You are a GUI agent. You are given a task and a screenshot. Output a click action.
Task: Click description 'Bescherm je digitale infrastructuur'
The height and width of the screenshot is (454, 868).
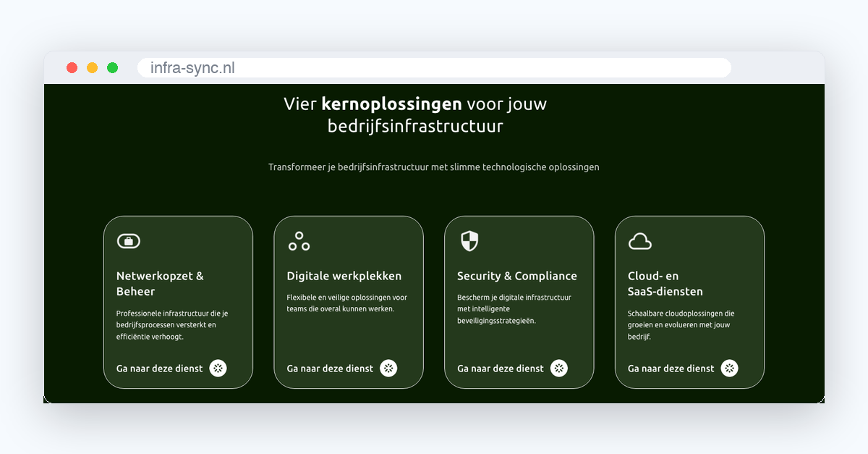click(514, 308)
